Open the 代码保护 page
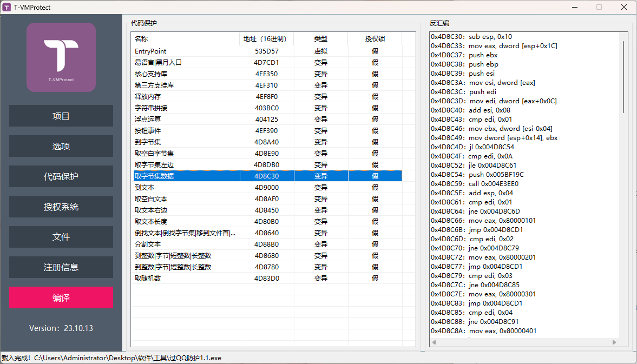Image resolution: width=637 pixels, height=364 pixels. [x=61, y=177]
